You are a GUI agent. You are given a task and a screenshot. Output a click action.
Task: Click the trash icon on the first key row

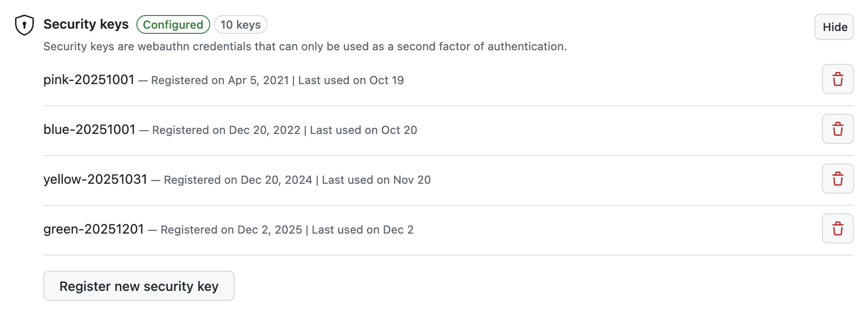pyautogui.click(x=837, y=79)
